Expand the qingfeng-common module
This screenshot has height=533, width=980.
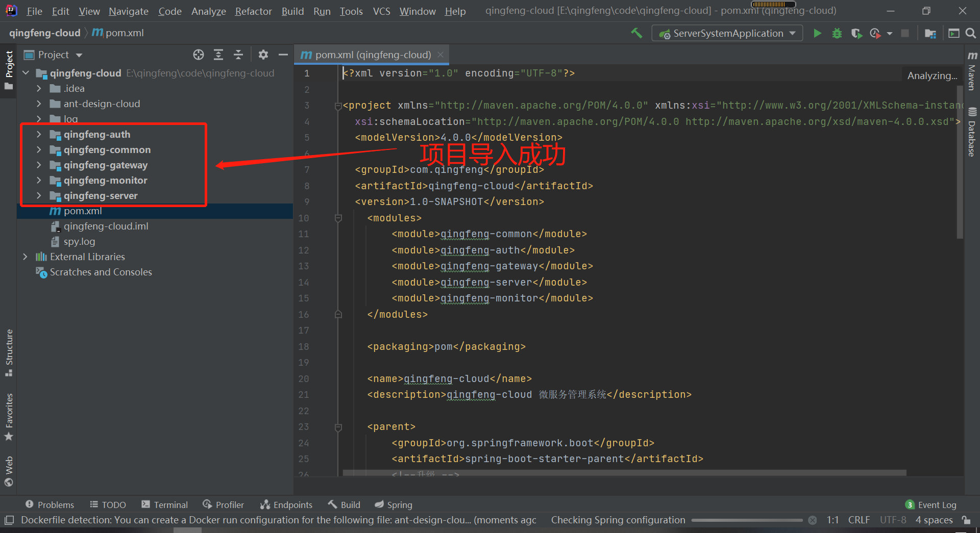(x=39, y=149)
